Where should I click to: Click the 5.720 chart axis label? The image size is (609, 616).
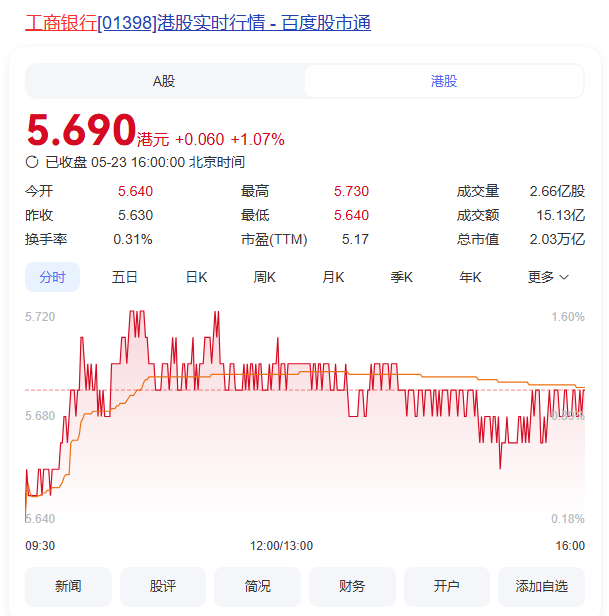tap(40, 317)
